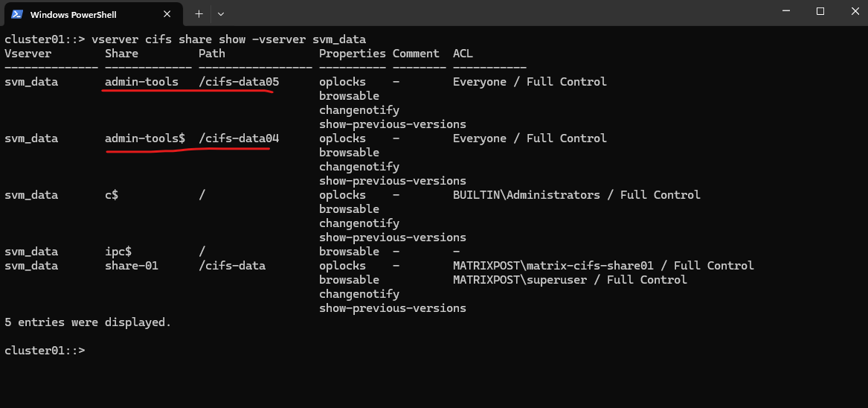Click the /cifs-data04 path text
This screenshot has width=868, height=408.
239,138
